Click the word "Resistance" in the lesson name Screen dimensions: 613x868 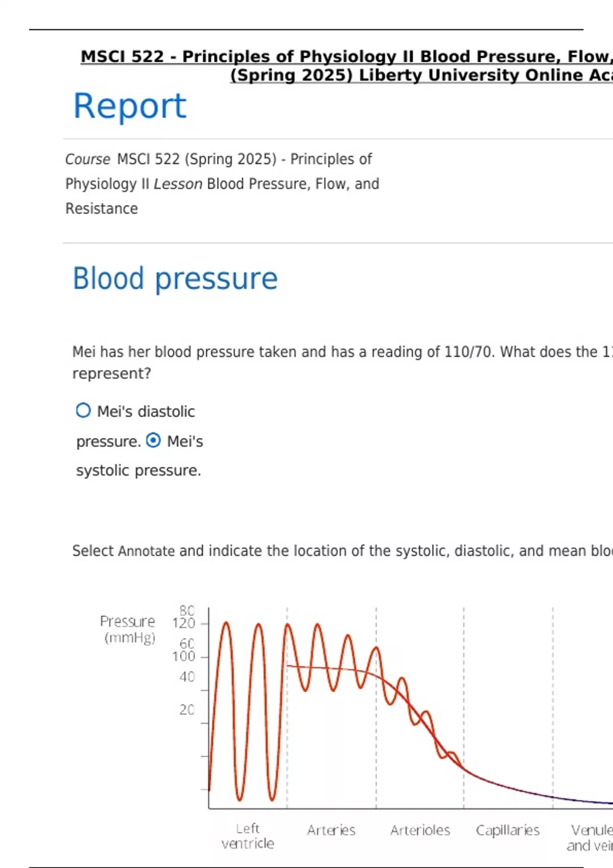(x=102, y=209)
